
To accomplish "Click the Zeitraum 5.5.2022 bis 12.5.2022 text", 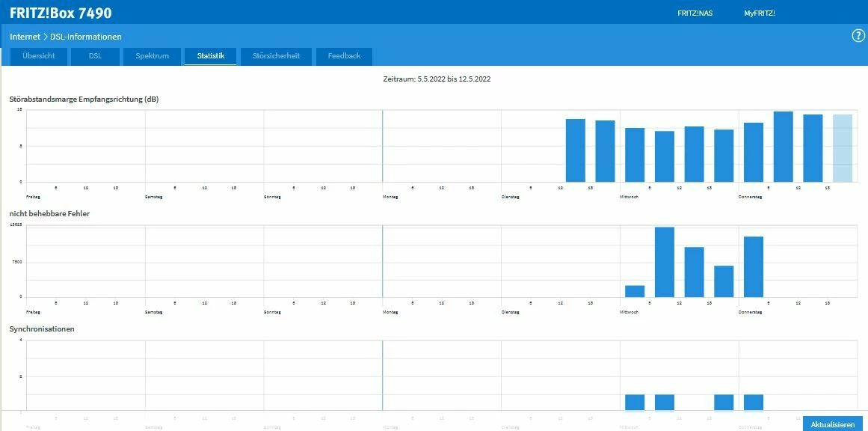I will 437,79.
